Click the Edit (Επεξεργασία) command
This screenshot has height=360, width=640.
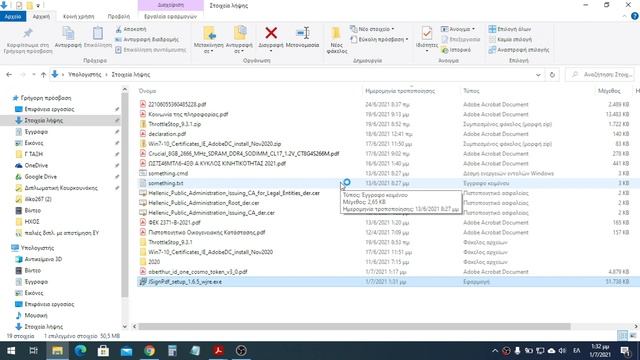(461, 40)
